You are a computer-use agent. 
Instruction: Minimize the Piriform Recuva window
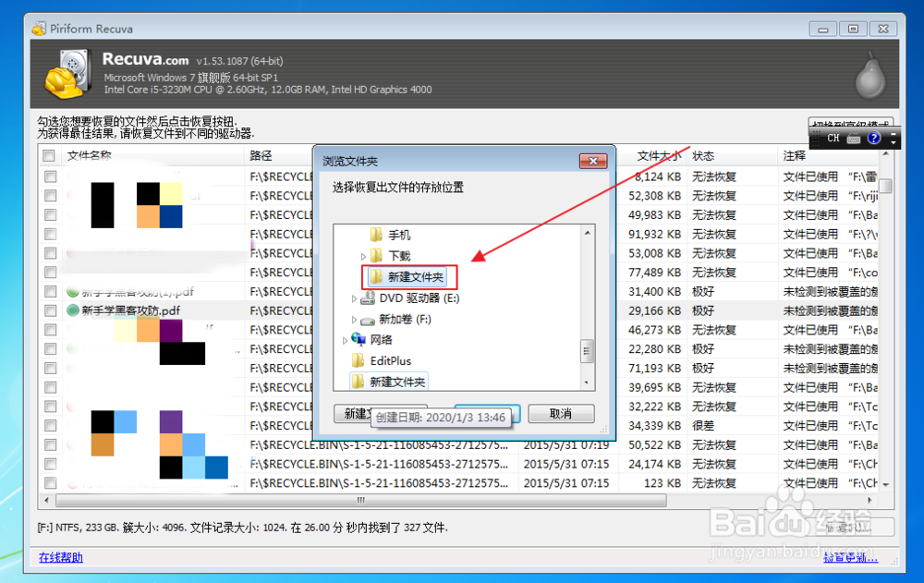[823, 29]
